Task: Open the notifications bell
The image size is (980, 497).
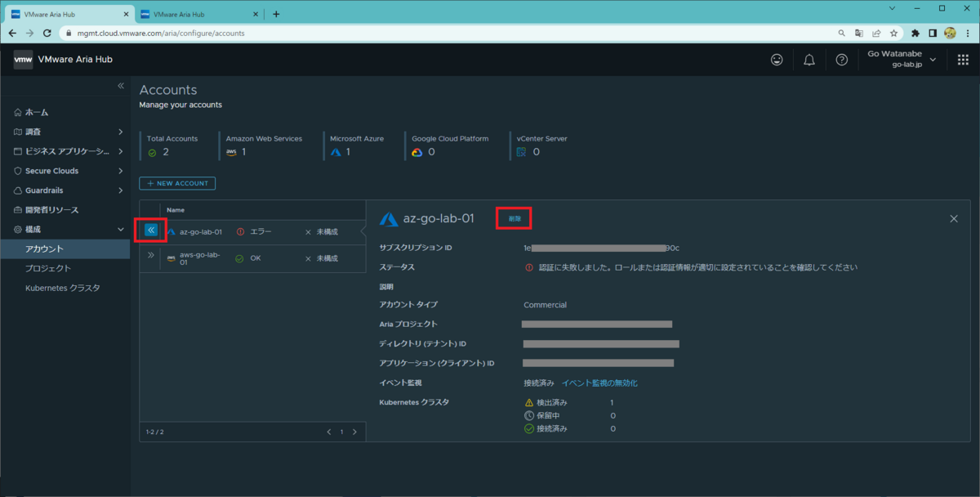Action: click(809, 60)
